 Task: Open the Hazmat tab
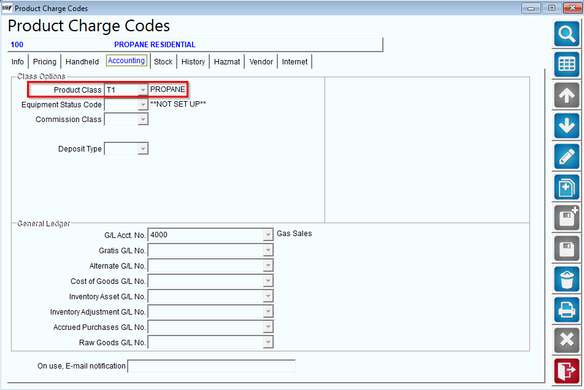coord(227,62)
